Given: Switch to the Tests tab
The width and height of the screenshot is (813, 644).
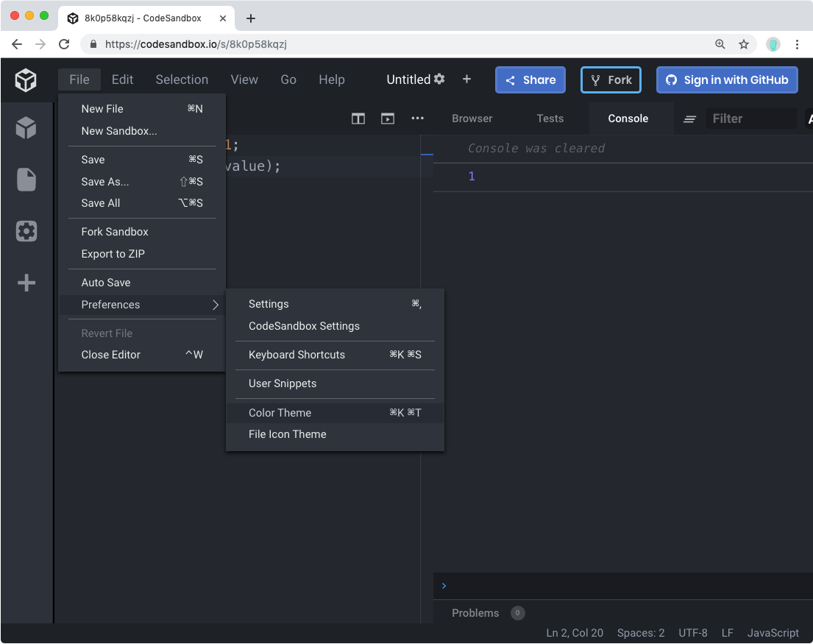Looking at the screenshot, I should click(x=550, y=118).
